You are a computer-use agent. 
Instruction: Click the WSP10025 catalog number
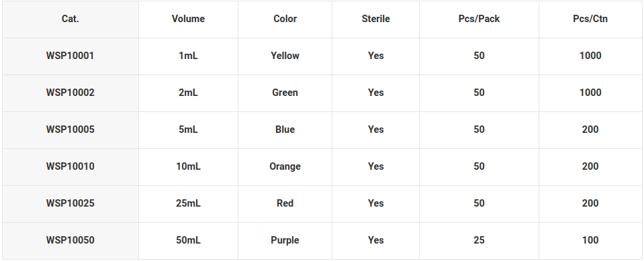pyautogui.click(x=71, y=203)
